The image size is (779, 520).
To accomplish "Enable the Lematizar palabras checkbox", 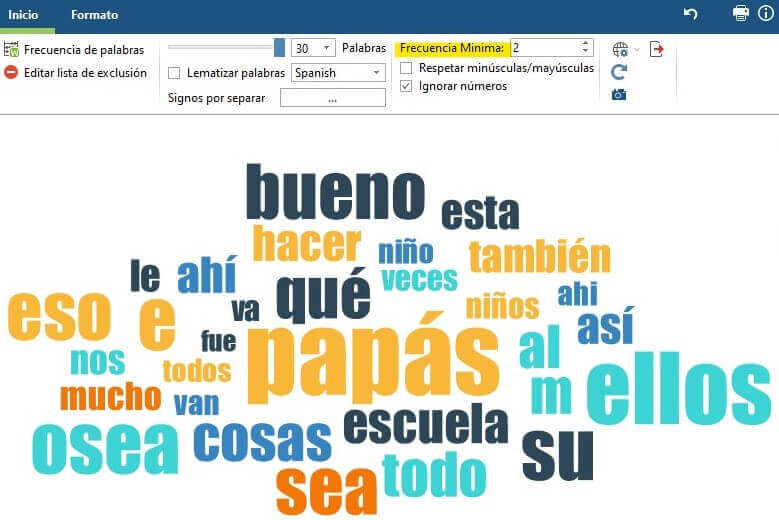I will (175, 73).
